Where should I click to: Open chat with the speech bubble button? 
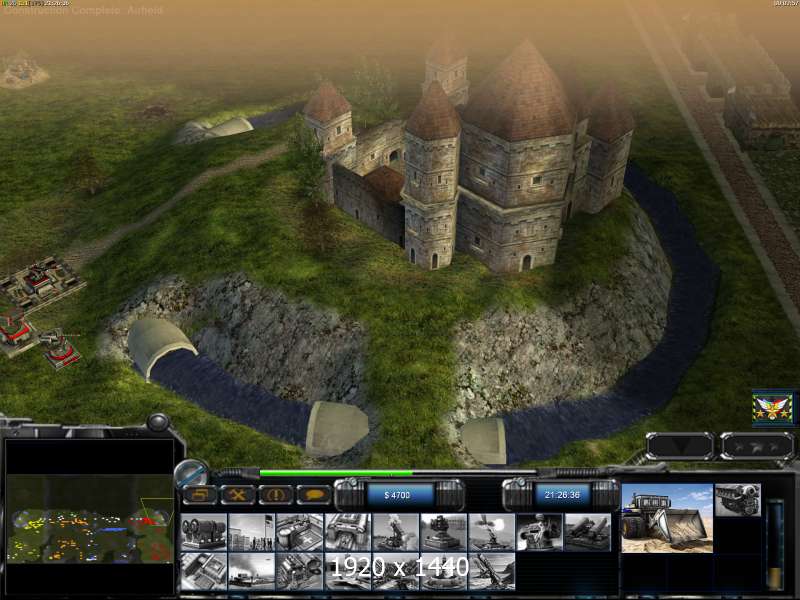314,494
